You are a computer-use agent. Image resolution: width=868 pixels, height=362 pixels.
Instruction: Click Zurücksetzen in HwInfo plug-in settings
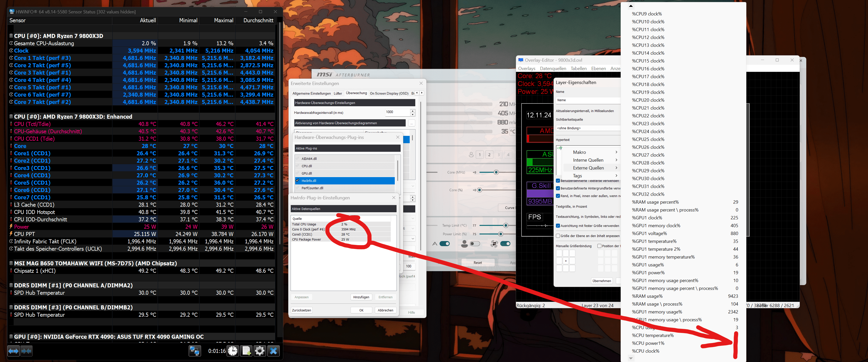301,310
